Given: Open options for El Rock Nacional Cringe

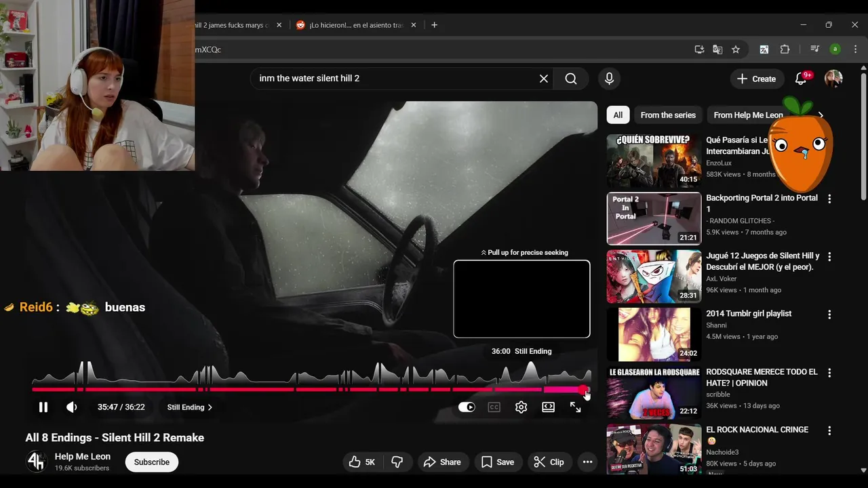Looking at the screenshot, I should (829, 430).
